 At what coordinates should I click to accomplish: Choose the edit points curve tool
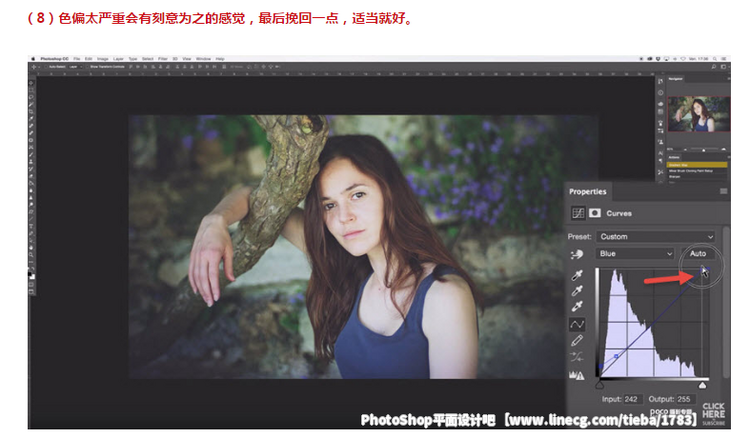point(577,324)
